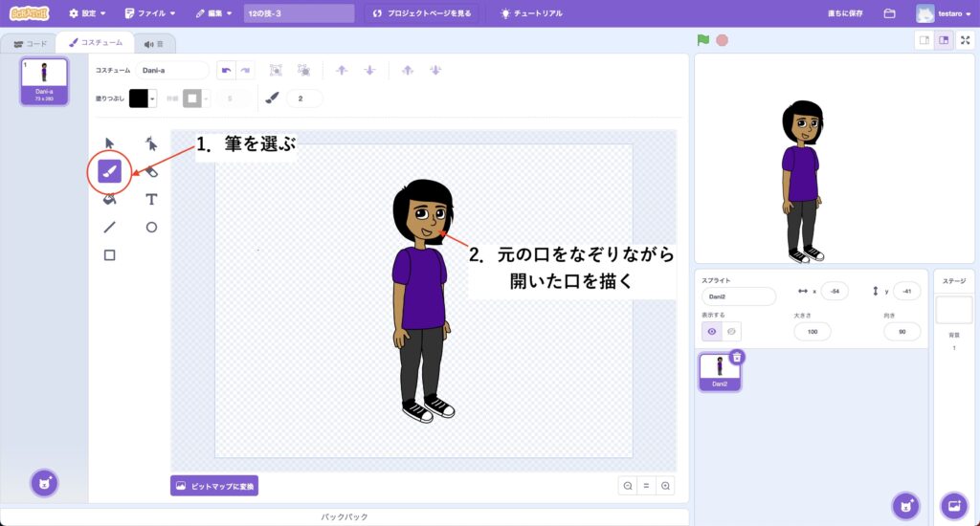
Task: Click the y position field -41
Action: [x=907, y=291]
